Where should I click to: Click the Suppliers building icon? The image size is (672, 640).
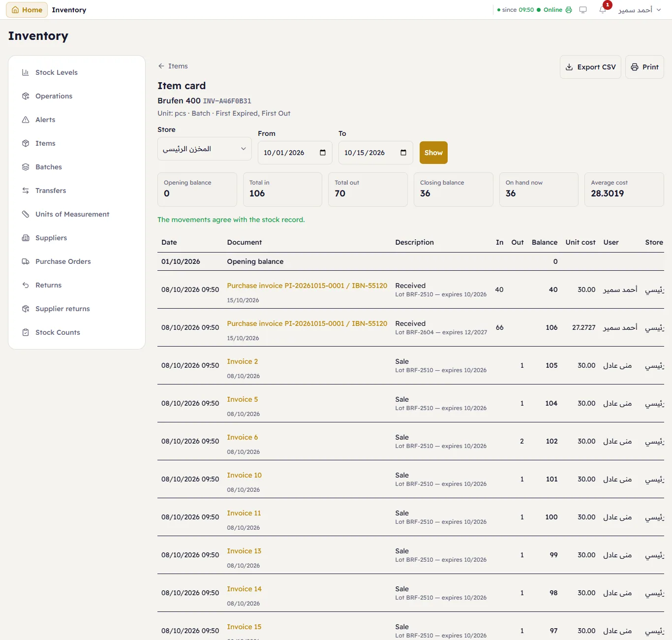coord(26,238)
